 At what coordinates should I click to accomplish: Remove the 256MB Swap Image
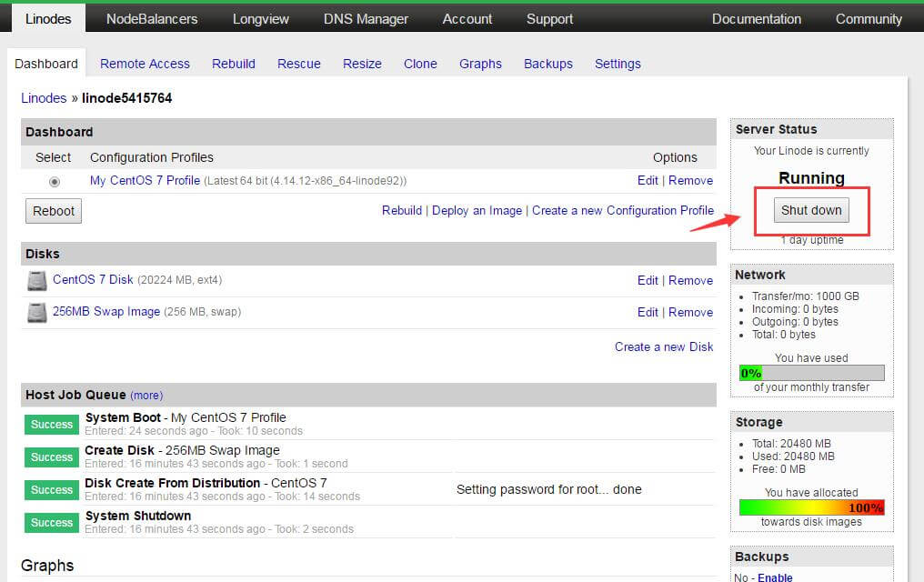tap(690, 312)
